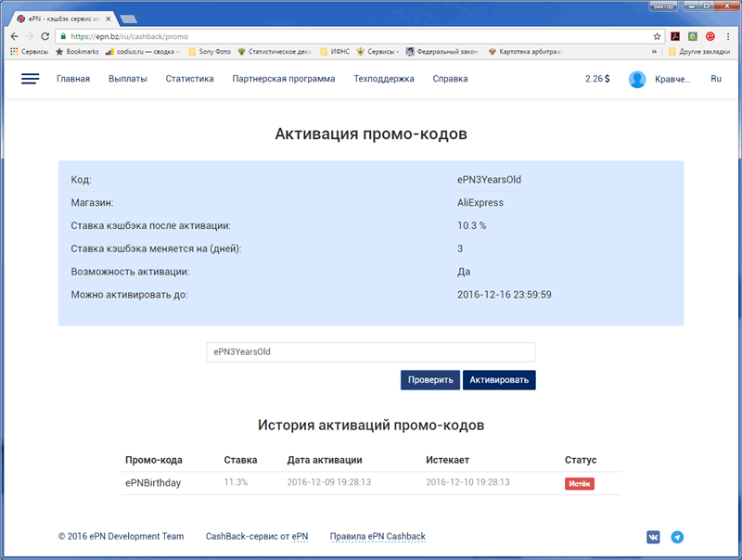Viewport: 742px width, 560px height.
Task: Go to Выплаты menu item
Action: (x=127, y=80)
